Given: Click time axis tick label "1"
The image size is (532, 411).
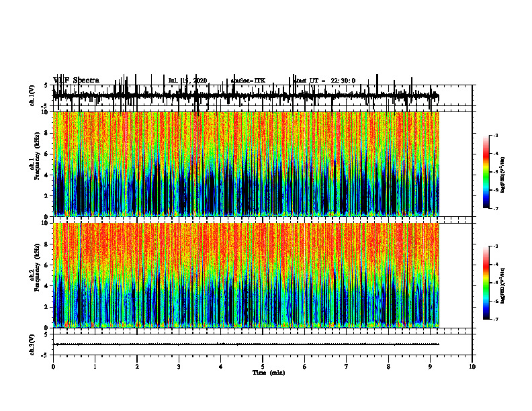Looking at the screenshot, I should click(95, 367).
